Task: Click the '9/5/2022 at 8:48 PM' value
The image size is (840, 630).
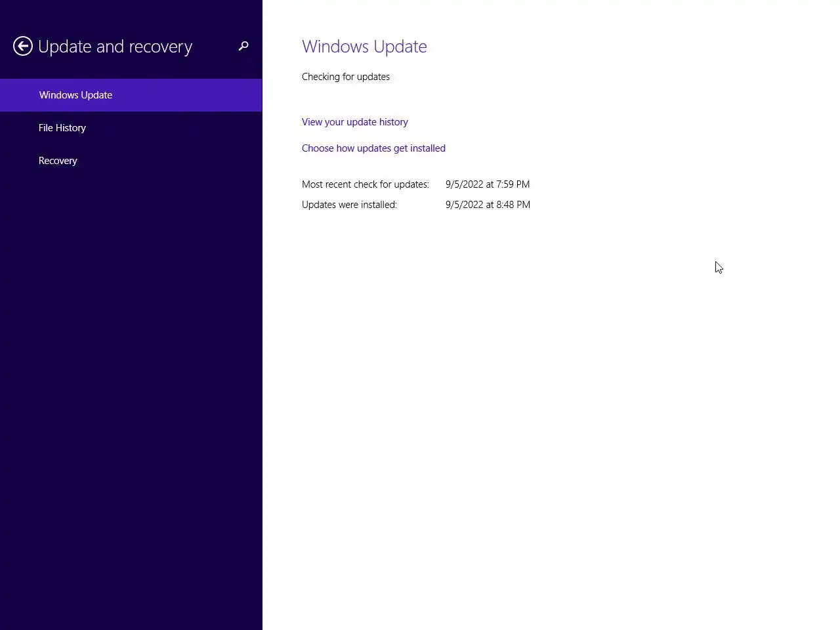Action: coord(488,205)
